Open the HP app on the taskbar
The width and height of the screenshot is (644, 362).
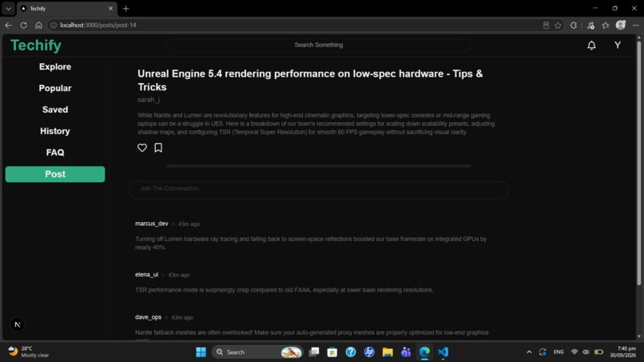click(369, 352)
